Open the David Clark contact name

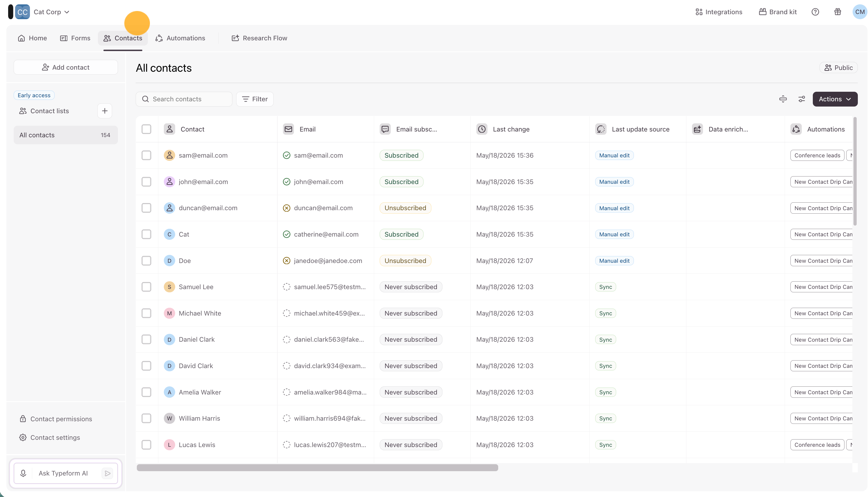click(x=196, y=366)
